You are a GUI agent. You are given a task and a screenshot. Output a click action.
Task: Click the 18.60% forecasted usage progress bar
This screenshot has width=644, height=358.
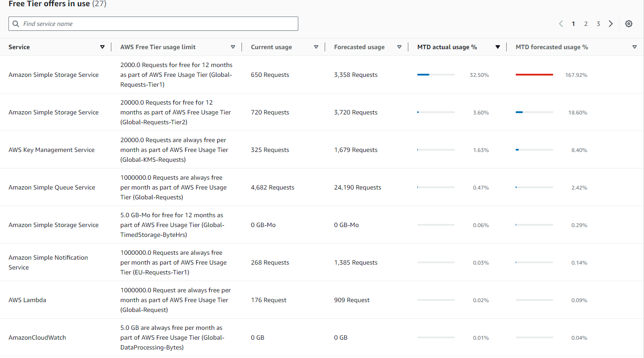click(x=534, y=112)
